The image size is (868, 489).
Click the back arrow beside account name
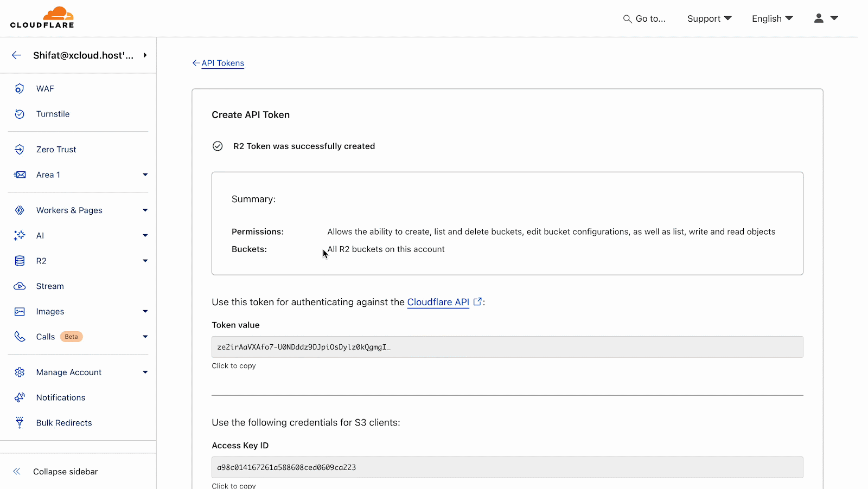click(17, 55)
